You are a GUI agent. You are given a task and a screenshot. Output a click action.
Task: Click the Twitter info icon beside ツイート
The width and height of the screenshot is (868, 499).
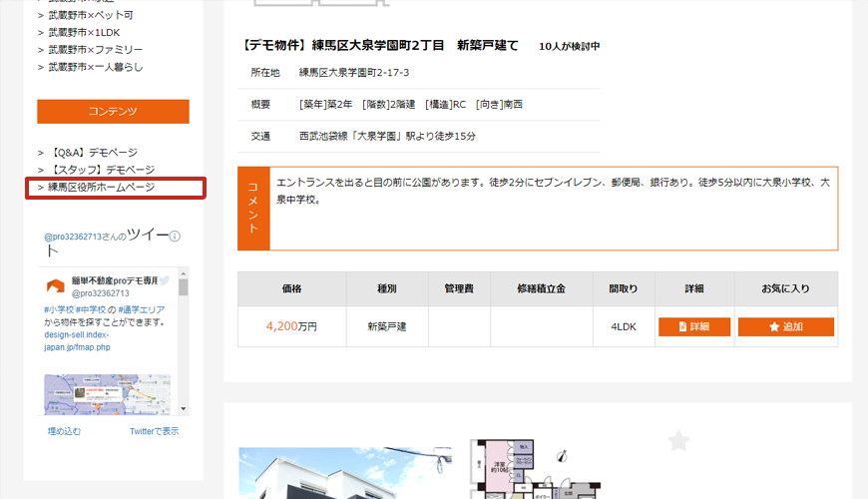(x=176, y=238)
